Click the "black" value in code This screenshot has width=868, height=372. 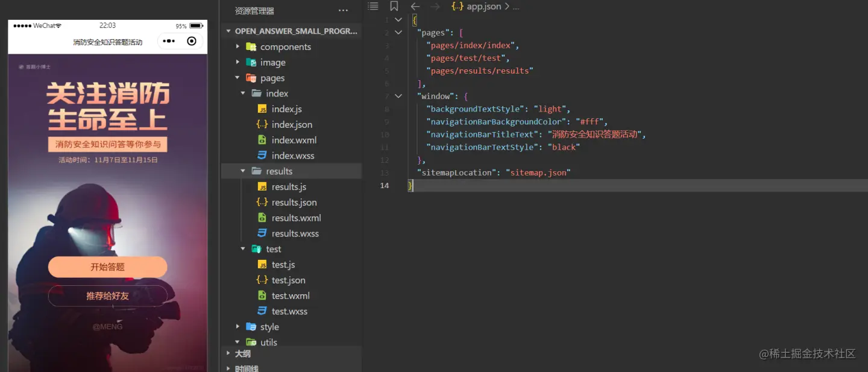click(x=564, y=147)
